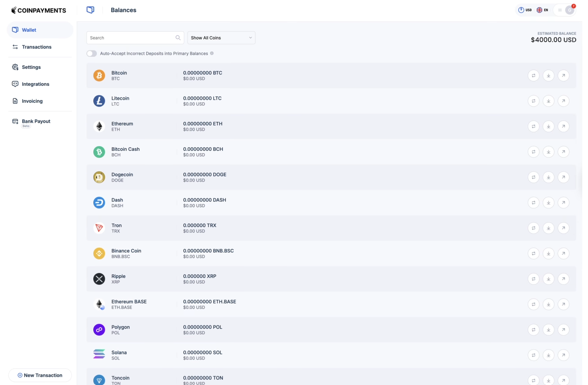Open the USD currency selector

[525, 10]
